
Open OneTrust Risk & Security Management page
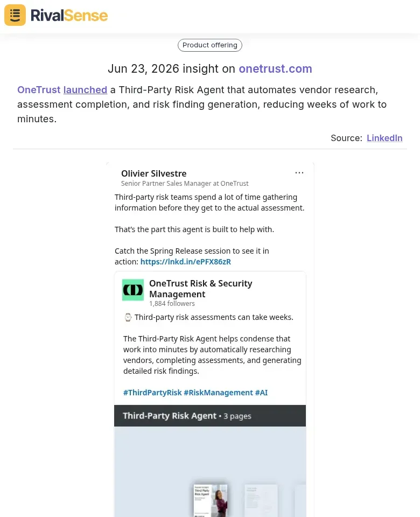click(x=200, y=289)
